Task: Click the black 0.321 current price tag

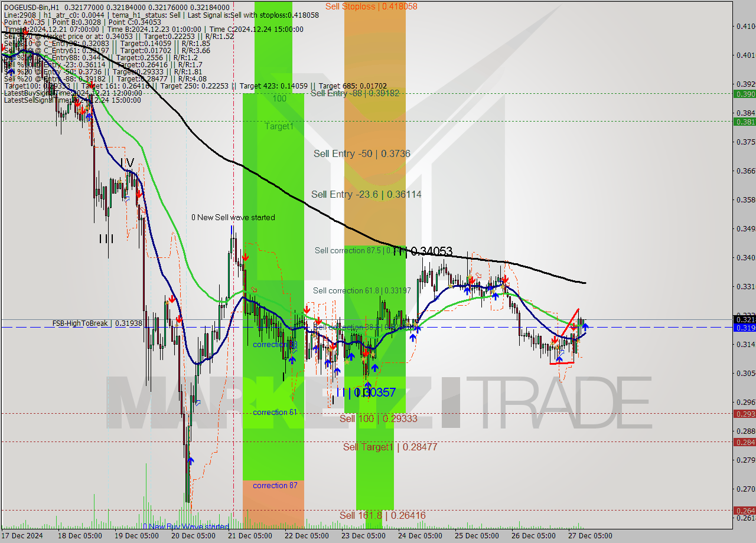Action: (744, 319)
